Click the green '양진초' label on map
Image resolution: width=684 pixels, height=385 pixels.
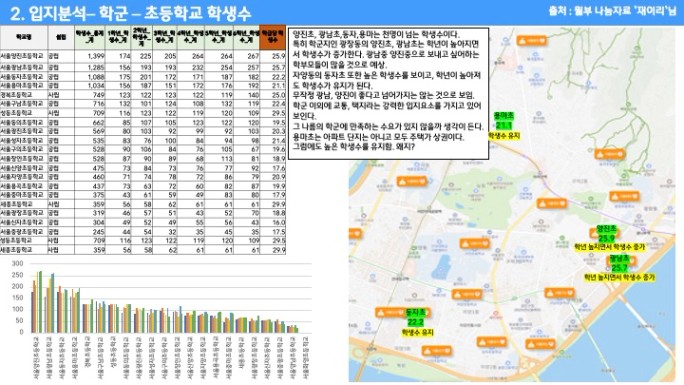pos(606,229)
